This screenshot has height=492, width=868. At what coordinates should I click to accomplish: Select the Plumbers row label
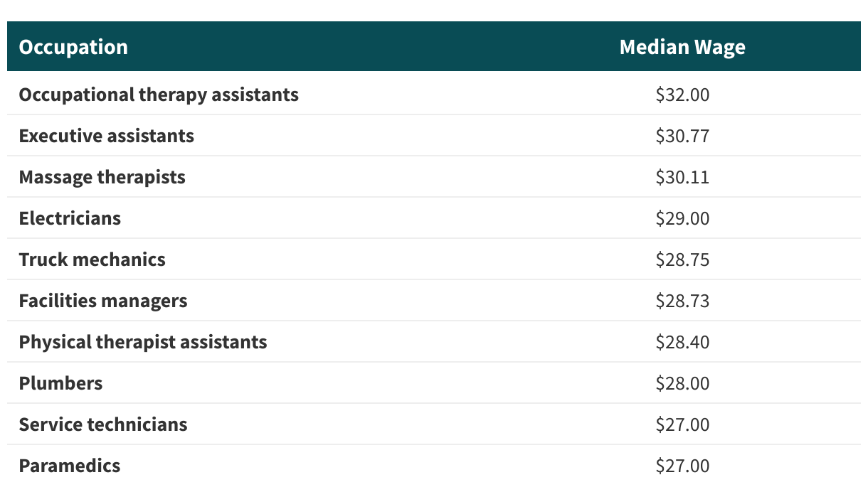coord(60,383)
